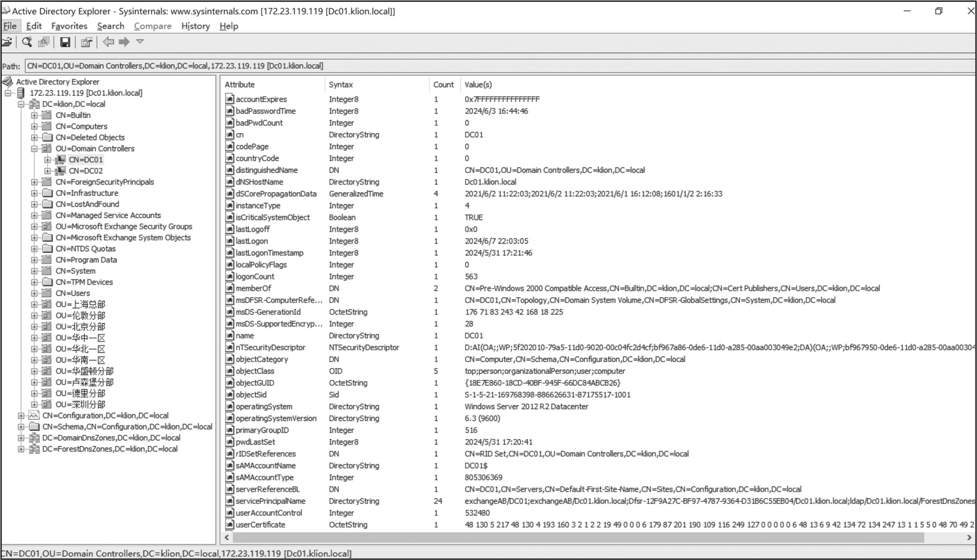The height and width of the screenshot is (560, 977).
Task: Select the OU=华盛顿分部 tree item
Action: [85, 371]
